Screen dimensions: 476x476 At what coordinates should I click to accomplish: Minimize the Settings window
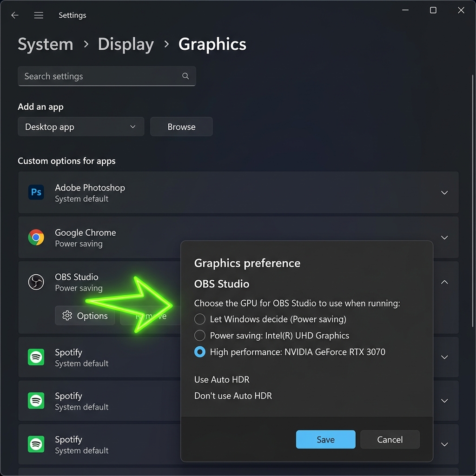pyautogui.click(x=405, y=10)
